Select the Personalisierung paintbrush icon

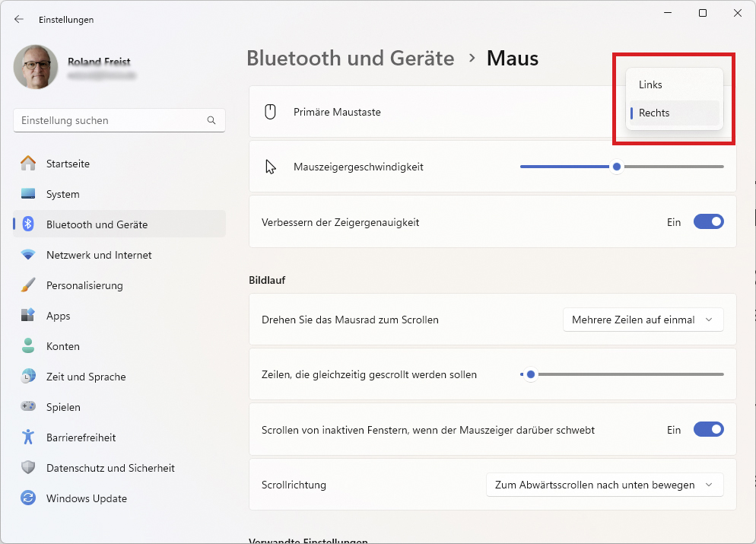point(30,285)
